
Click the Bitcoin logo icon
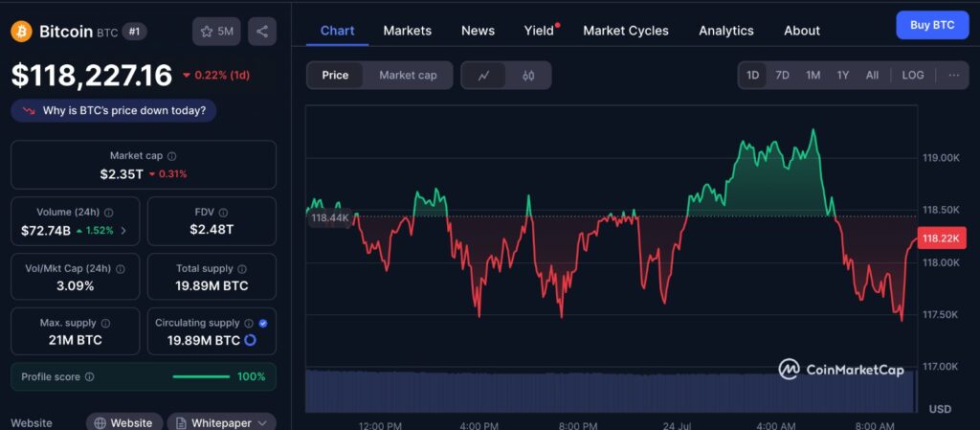click(21, 32)
